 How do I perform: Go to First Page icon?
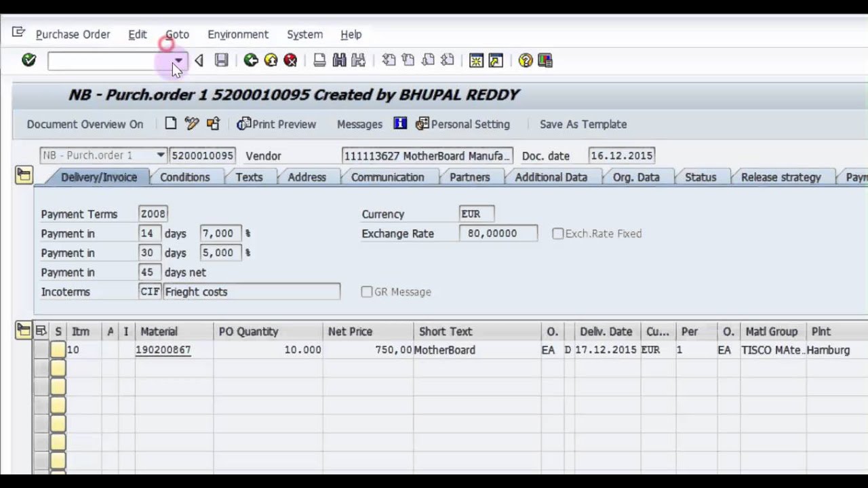coord(389,60)
